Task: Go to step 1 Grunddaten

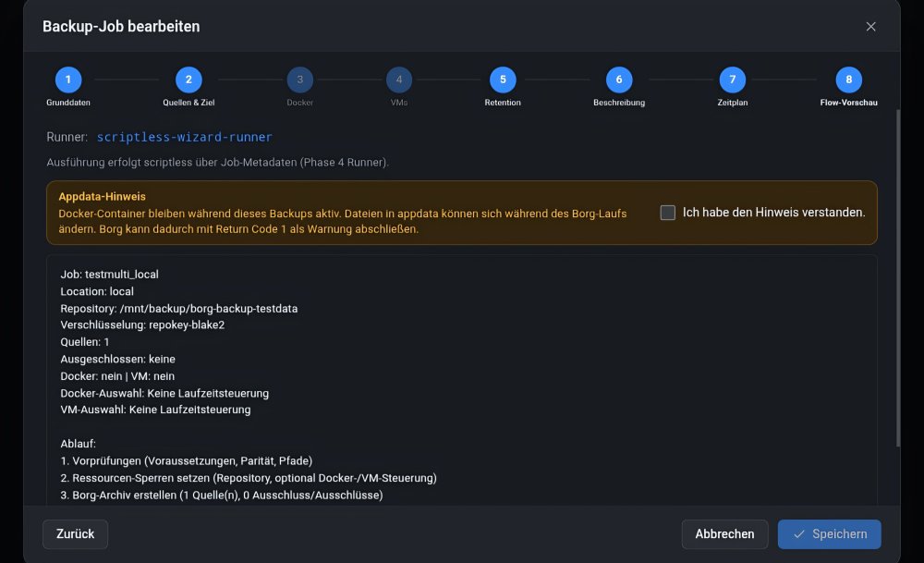Action: [x=68, y=80]
